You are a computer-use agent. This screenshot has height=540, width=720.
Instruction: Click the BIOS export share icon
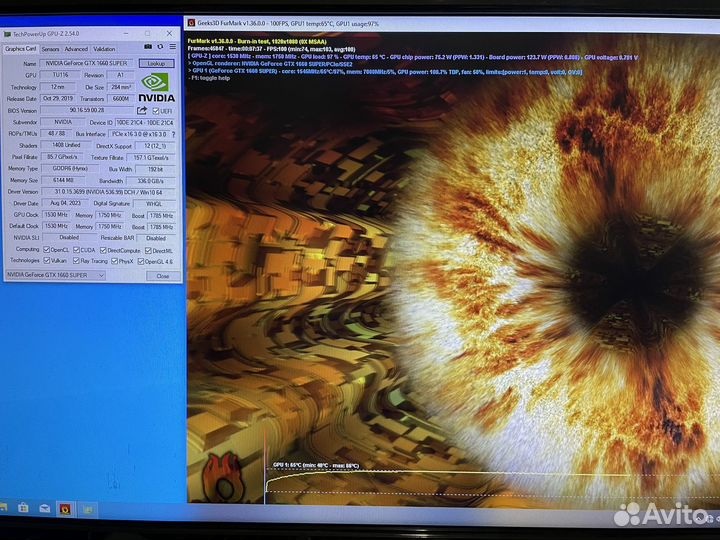tap(141, 111)
